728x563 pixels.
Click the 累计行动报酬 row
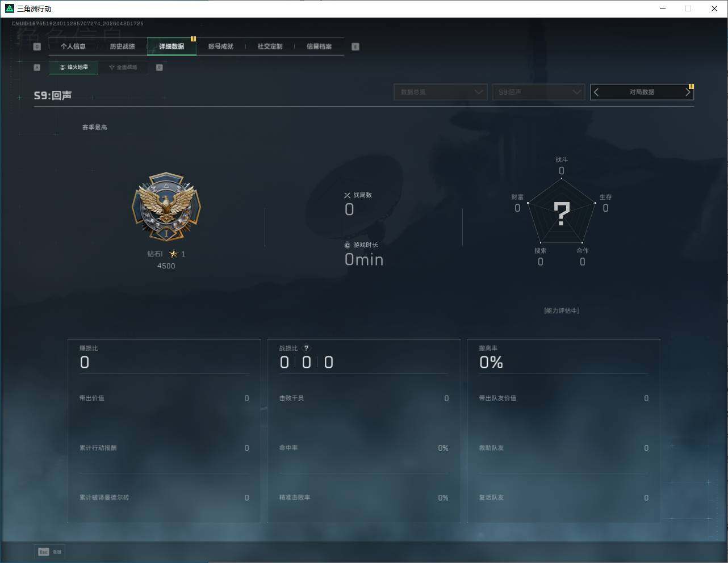pos(164,448)
